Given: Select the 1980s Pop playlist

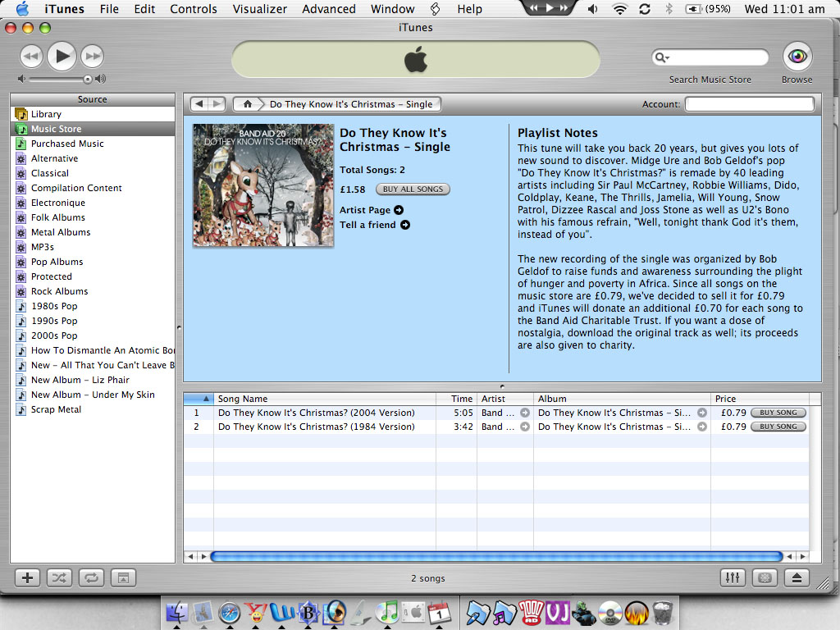Looking at the screenshot, I should coord(94,306).
